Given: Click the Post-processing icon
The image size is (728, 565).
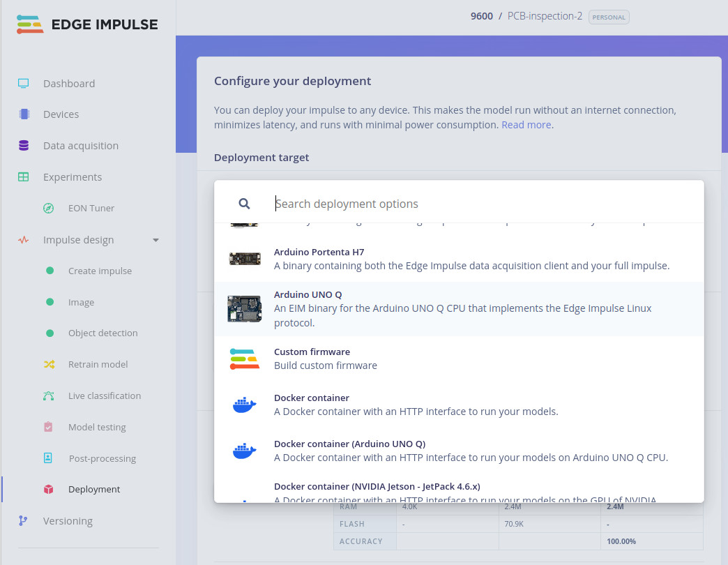Looking at the screenshot, I should click(x=48, y=458).
